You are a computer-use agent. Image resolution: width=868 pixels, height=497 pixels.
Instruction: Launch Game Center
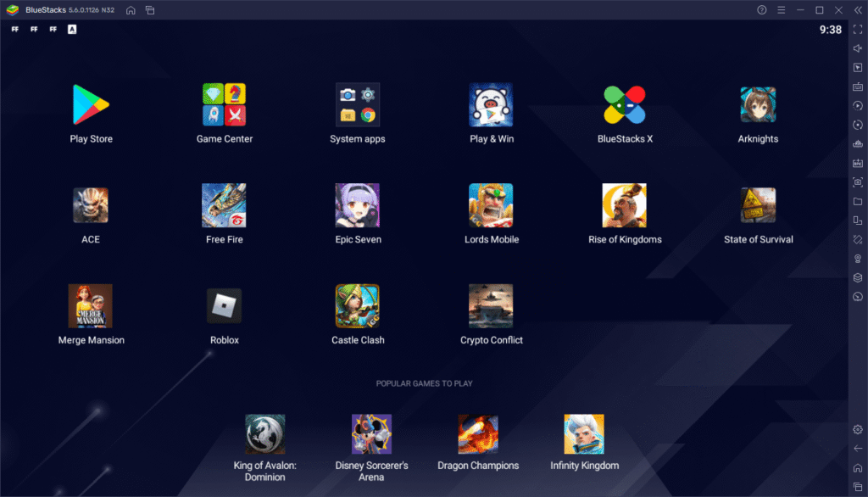pos(224,104)
